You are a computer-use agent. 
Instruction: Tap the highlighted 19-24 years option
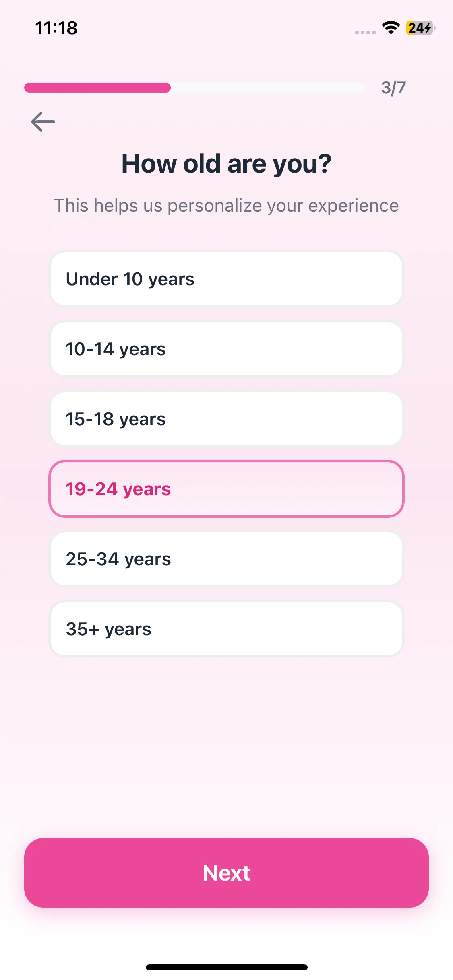[226, 489]
